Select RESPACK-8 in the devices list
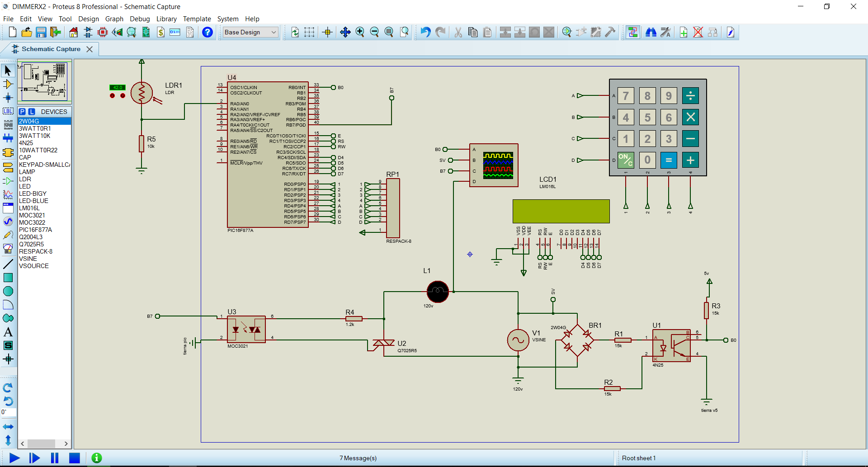This screenshot has width=868, height=467. click(x=44, y=251)
